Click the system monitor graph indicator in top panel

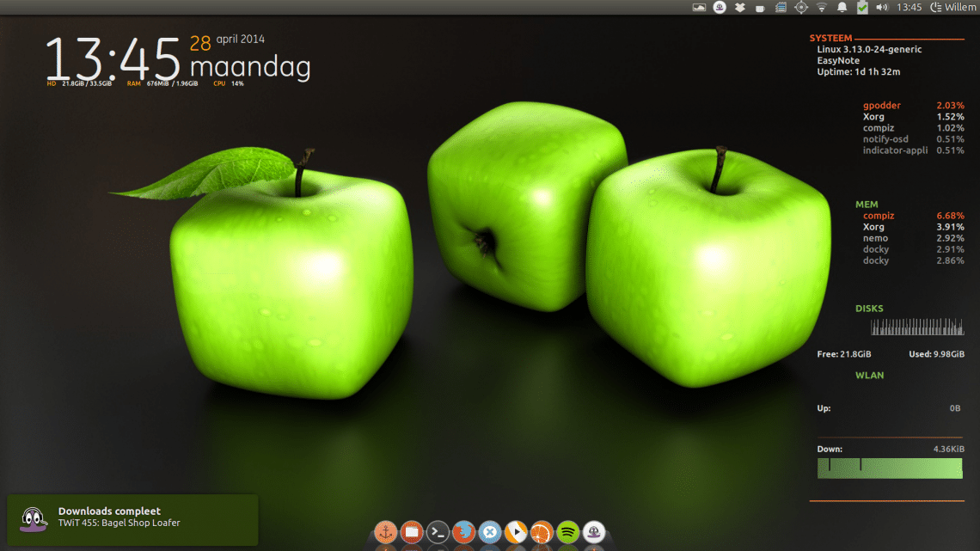coord(699,8)
